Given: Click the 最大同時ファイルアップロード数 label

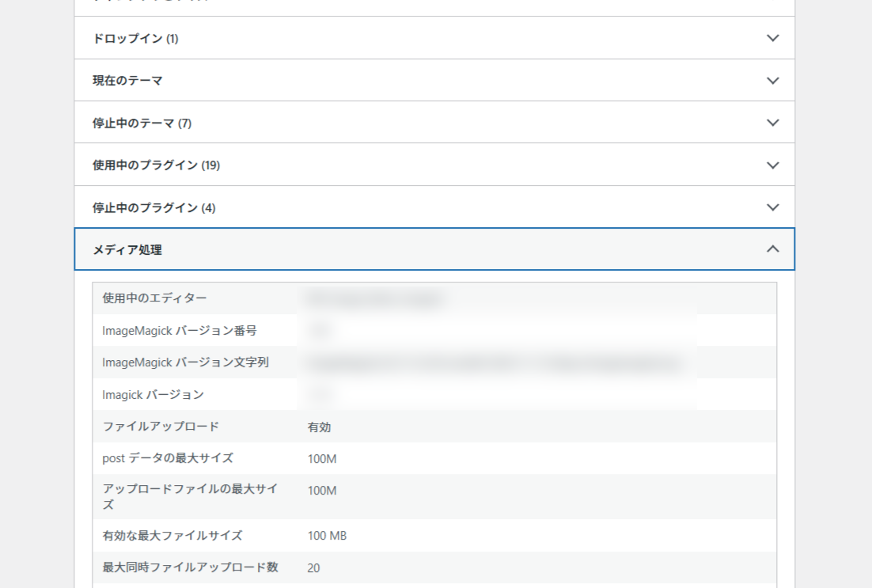Looking at the screenshot, I should click(190, 567).
